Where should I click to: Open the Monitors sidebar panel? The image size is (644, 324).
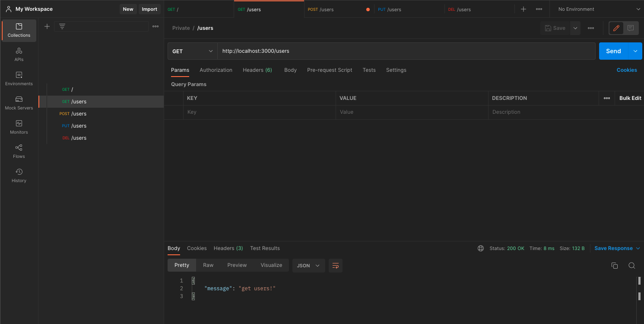(19, 127)
